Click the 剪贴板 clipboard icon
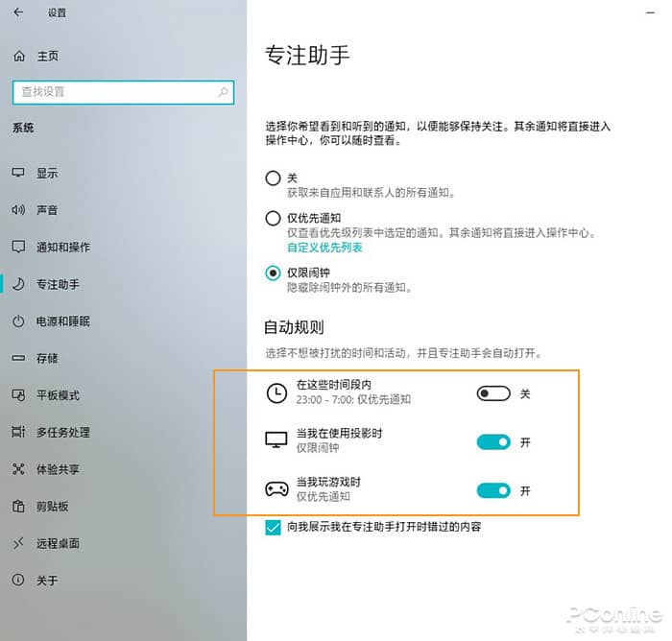 click(18, 506)
